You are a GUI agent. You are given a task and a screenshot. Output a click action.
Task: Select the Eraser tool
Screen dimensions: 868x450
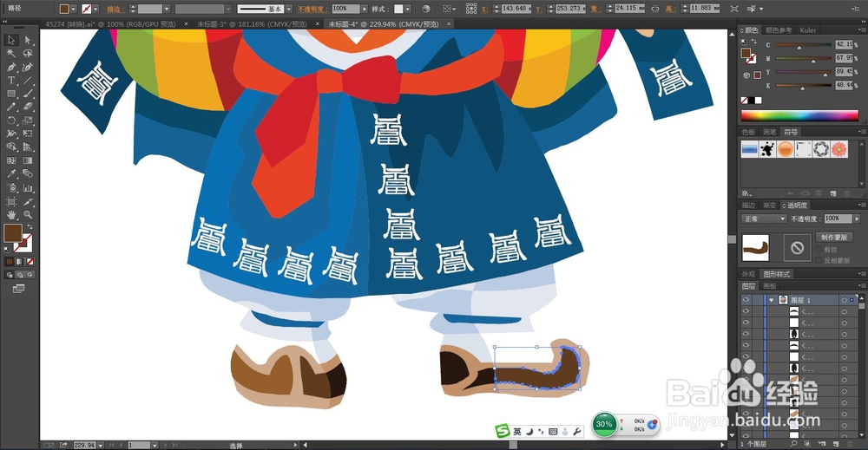[27, 107]
